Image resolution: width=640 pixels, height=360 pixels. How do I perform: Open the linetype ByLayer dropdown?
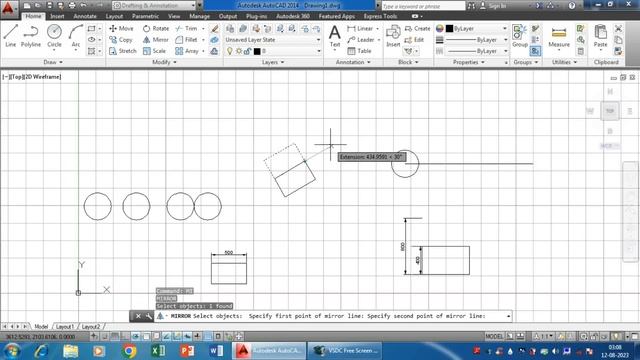click(476, 51)
